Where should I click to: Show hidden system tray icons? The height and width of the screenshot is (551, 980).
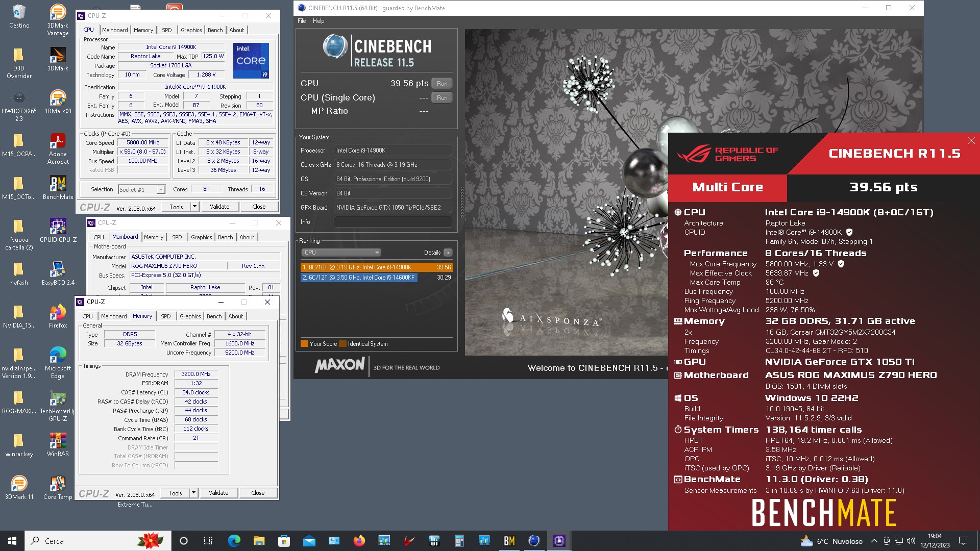[874, 541]
